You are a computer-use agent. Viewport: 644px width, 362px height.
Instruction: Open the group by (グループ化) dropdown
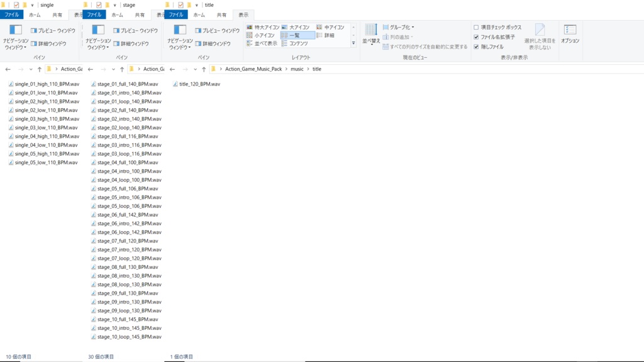coord(398,27)
